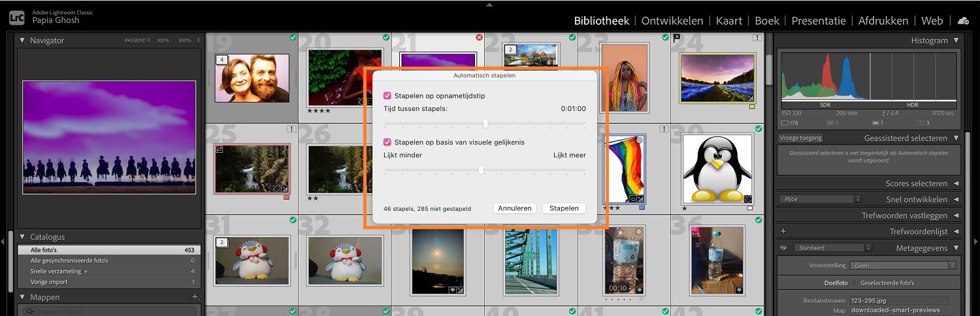Click the plus icon next to Trefwoordenlijst
The height and width of the screenshot is (316, 980).
(x=783, y=231)
